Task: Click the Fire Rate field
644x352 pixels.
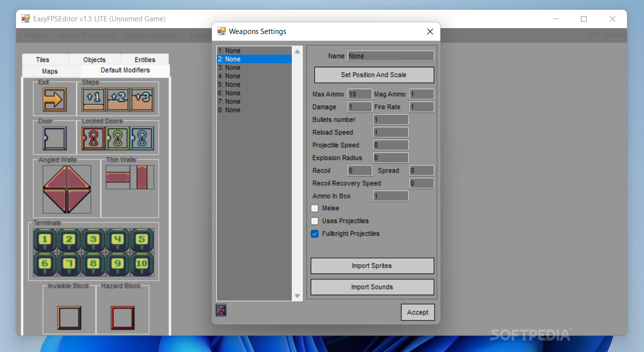Action: (x=422, y=107)
